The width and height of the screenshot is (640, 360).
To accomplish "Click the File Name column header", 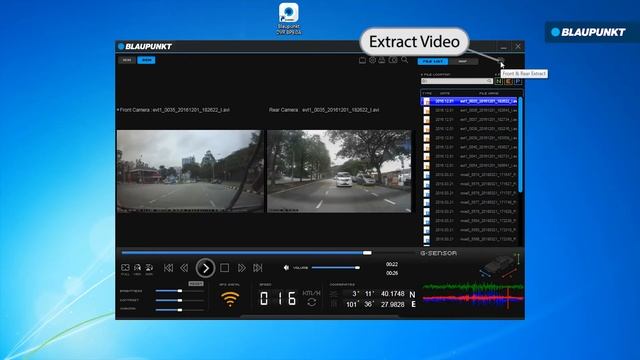I will [x=489, y=93].
